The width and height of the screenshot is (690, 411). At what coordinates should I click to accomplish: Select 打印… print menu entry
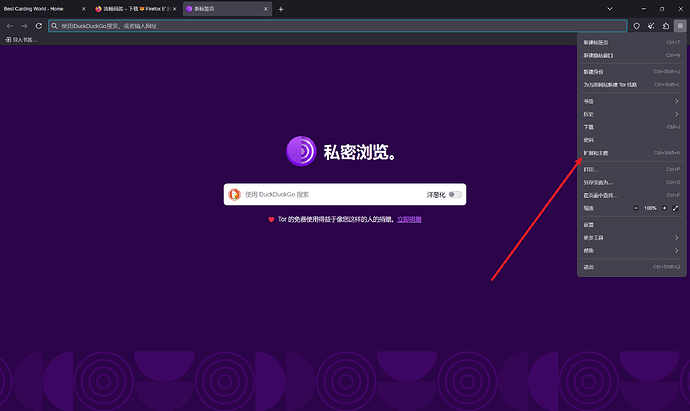tap(631, 169)
